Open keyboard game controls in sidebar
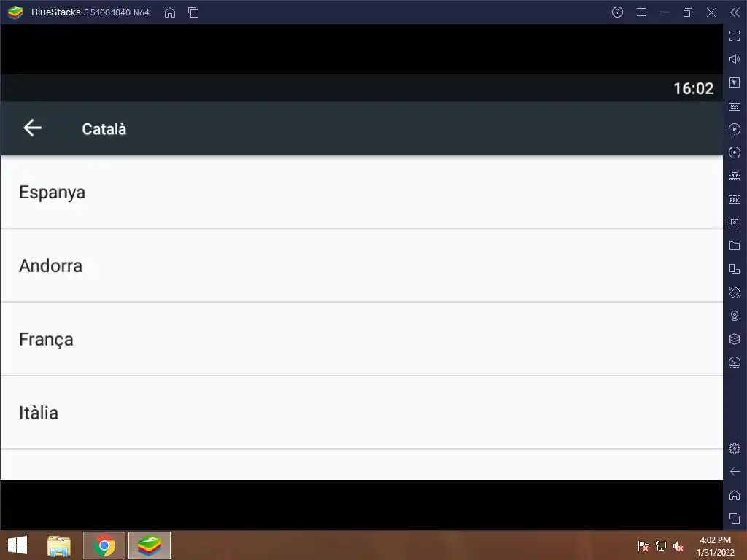Image resolution: width=747 pixels, height=560 pixels. pyautogui.click(x=735, y=106)
